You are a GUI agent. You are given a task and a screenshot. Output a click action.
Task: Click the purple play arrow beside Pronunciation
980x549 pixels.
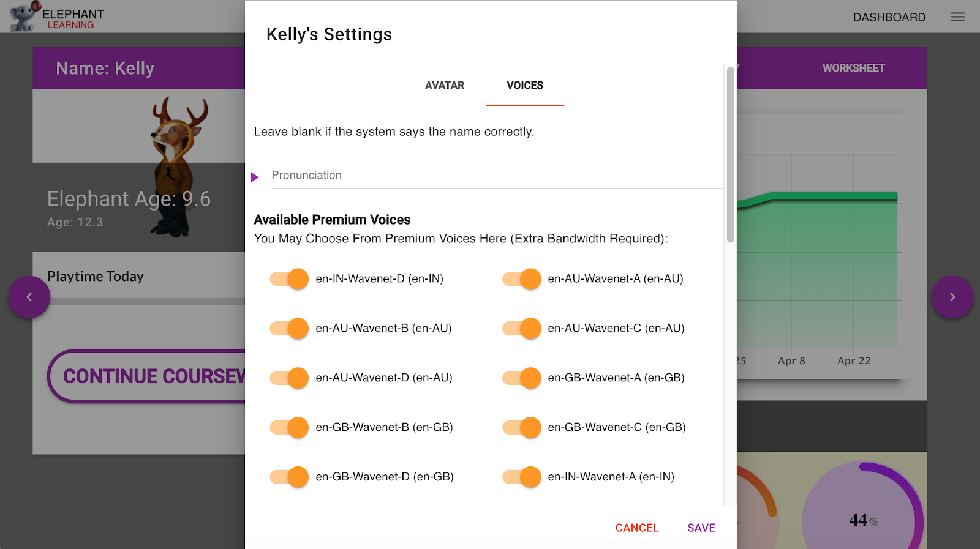click(255, 177)
